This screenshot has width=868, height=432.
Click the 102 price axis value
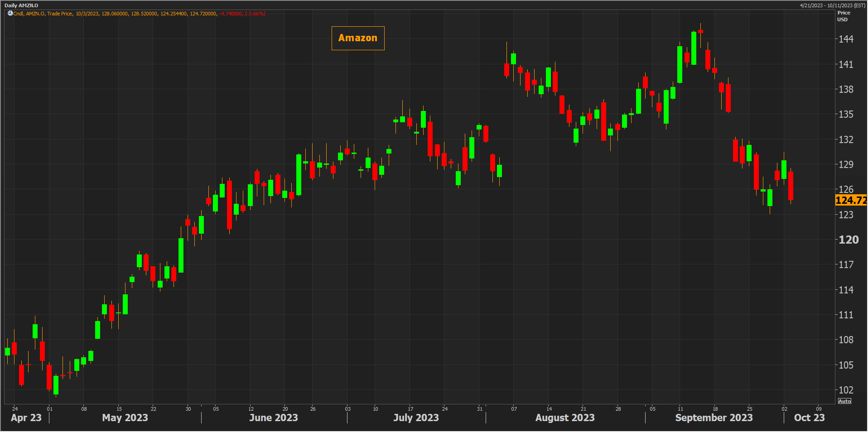click(846, 390)
